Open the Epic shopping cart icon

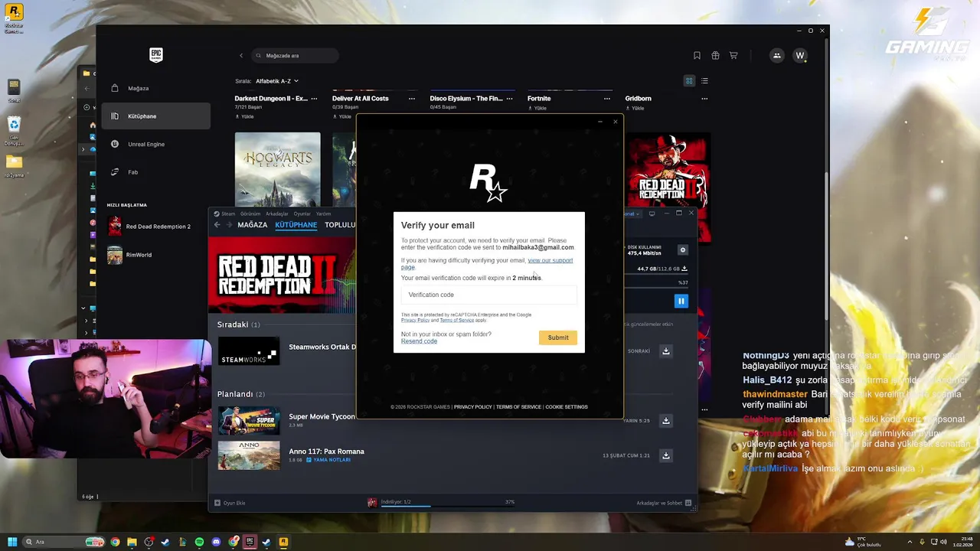(733, 56)
